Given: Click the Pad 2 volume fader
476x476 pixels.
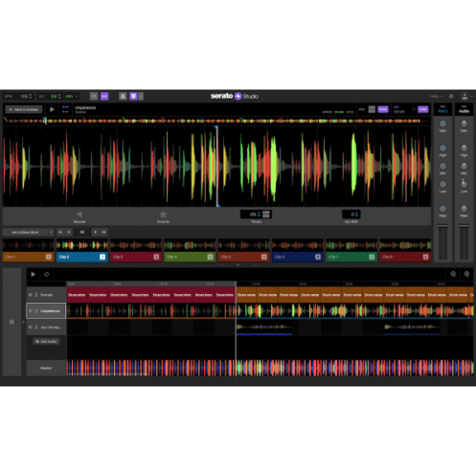Looking at the screenshot, I should (x=442, y=226).
